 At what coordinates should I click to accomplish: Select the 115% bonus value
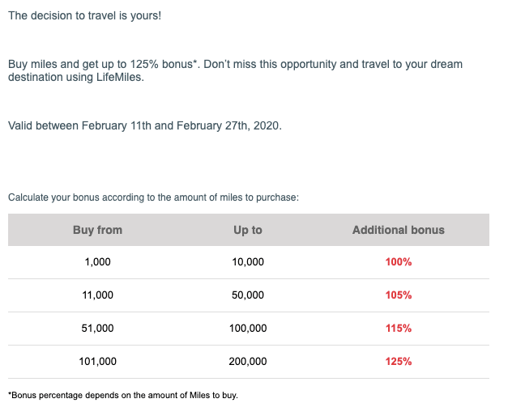pyautogui.click(x=398, y=329)
